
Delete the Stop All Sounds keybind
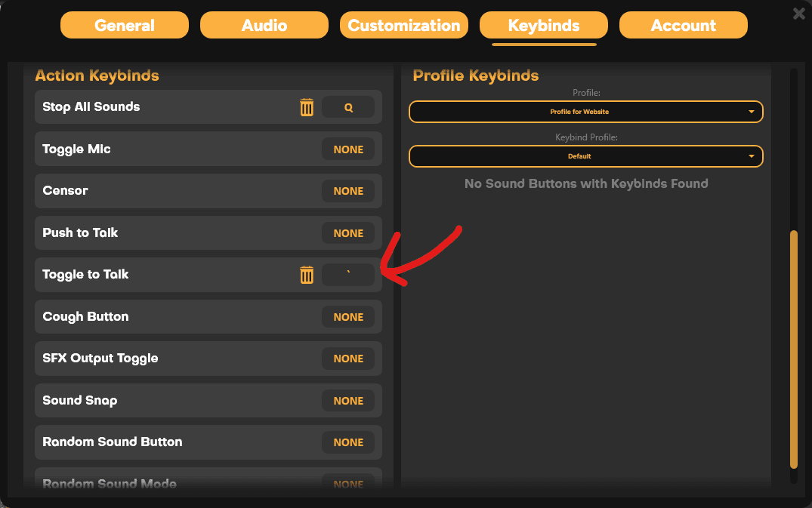click(x=307, y=107)
